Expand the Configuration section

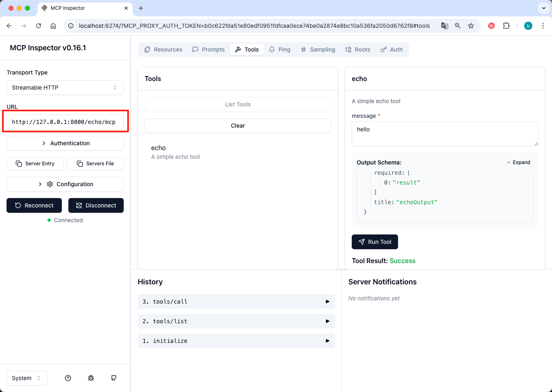click(x=65, y=184)
